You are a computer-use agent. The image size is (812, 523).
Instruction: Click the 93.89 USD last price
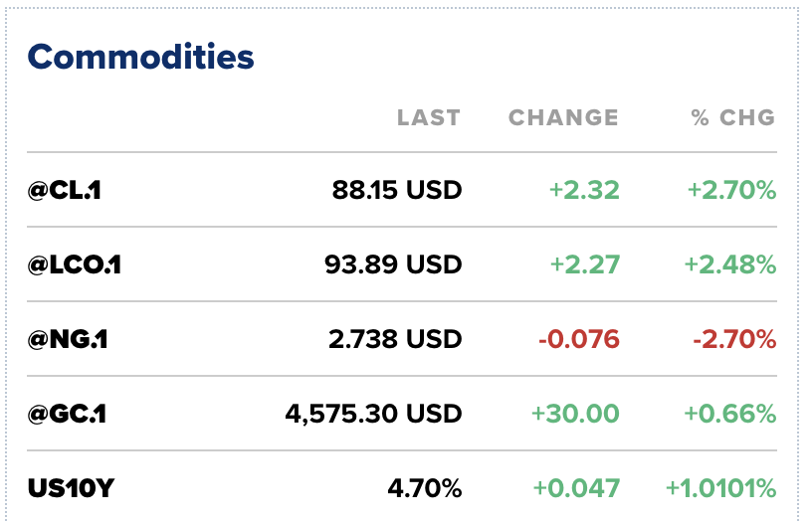click(x=393, y=264)
